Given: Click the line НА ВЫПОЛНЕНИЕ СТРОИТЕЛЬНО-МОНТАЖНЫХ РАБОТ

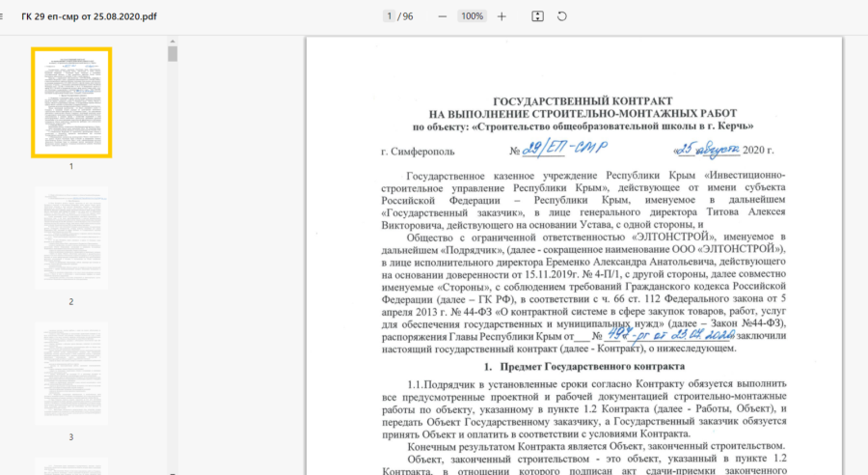Looking at the screenshot, I should [x=583, y=114].
